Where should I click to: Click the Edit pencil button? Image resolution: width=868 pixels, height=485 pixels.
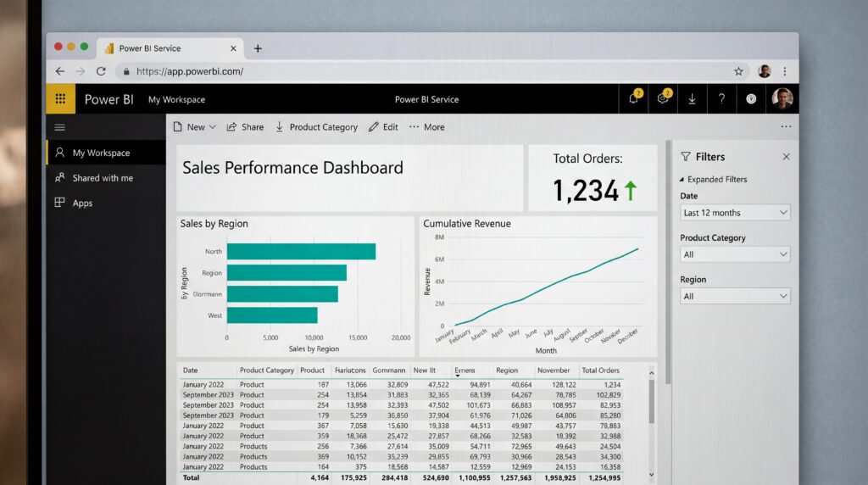(x=383, y=127)
